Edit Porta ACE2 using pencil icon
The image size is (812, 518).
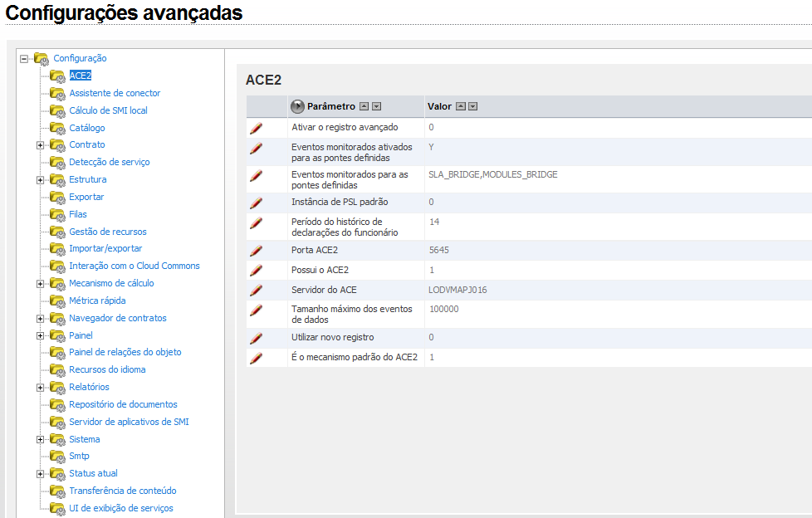point(256,251)
